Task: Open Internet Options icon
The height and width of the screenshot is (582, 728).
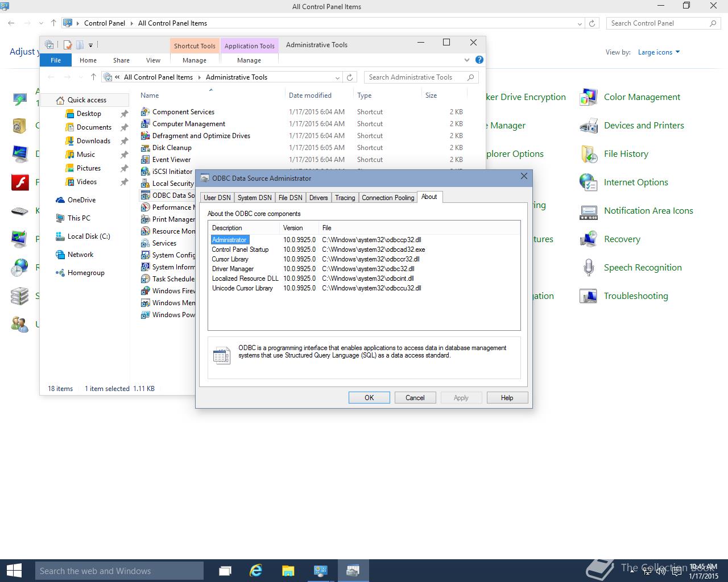Action: tap(588, 182)
